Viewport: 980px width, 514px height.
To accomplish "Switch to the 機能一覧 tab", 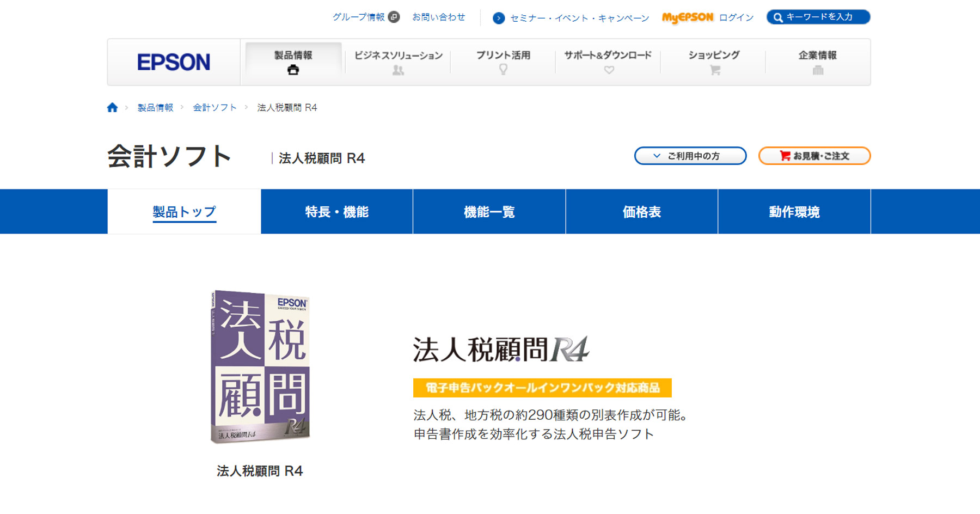I will tap(489, 212).
